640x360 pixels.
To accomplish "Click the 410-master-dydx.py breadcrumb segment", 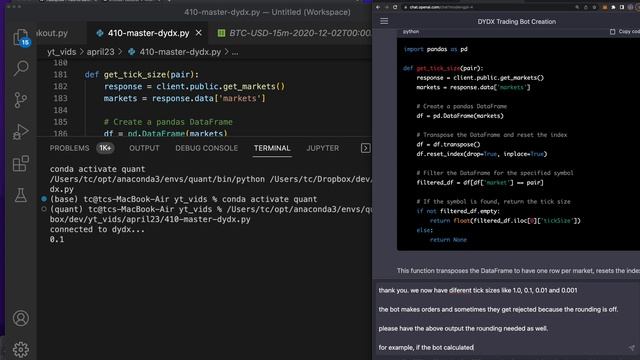I will (175, 52).
